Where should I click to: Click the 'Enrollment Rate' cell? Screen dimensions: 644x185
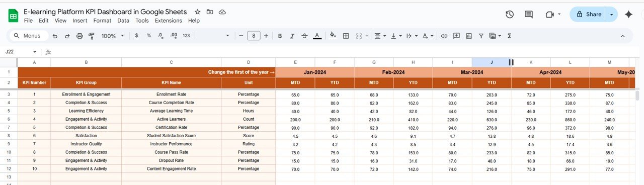point(171,95)
